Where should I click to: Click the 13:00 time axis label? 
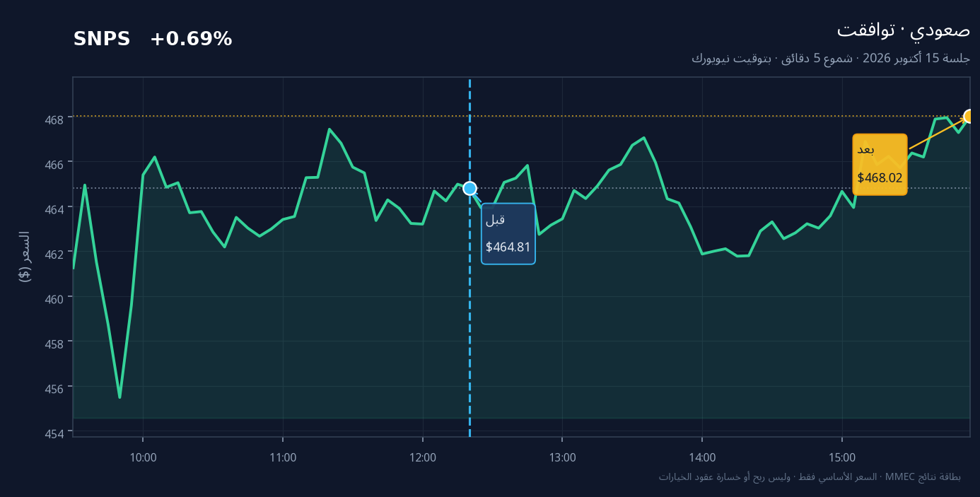coord(562,457)
